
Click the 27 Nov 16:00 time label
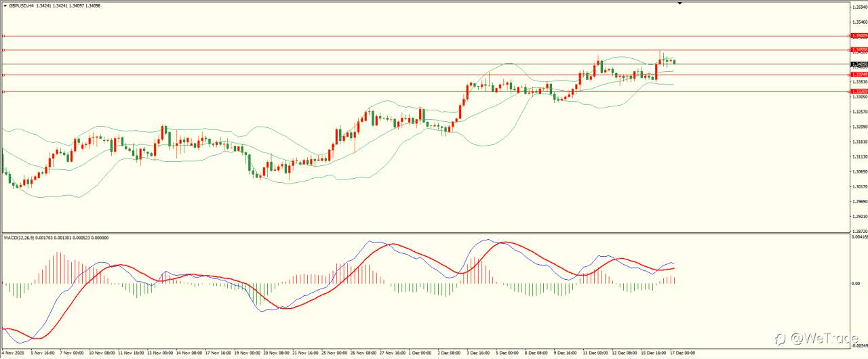pyautogui.click(x=392, y=353)
